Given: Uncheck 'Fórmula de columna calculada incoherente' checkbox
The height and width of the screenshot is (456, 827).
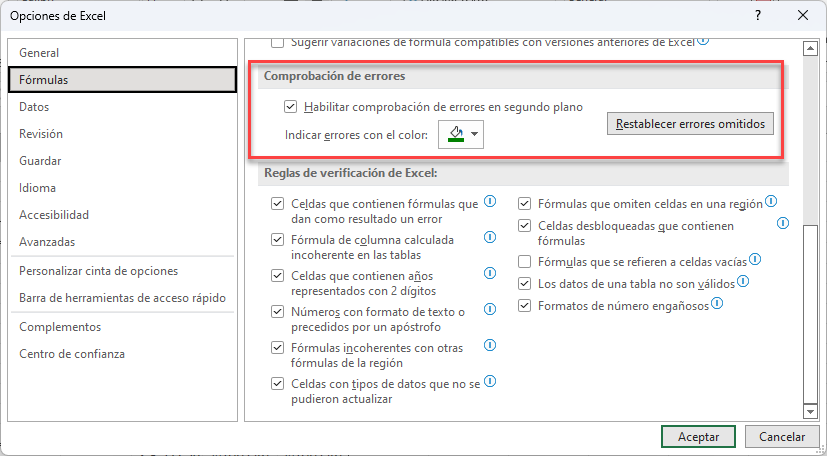Looking at the screenshot, I should point(277,240).
